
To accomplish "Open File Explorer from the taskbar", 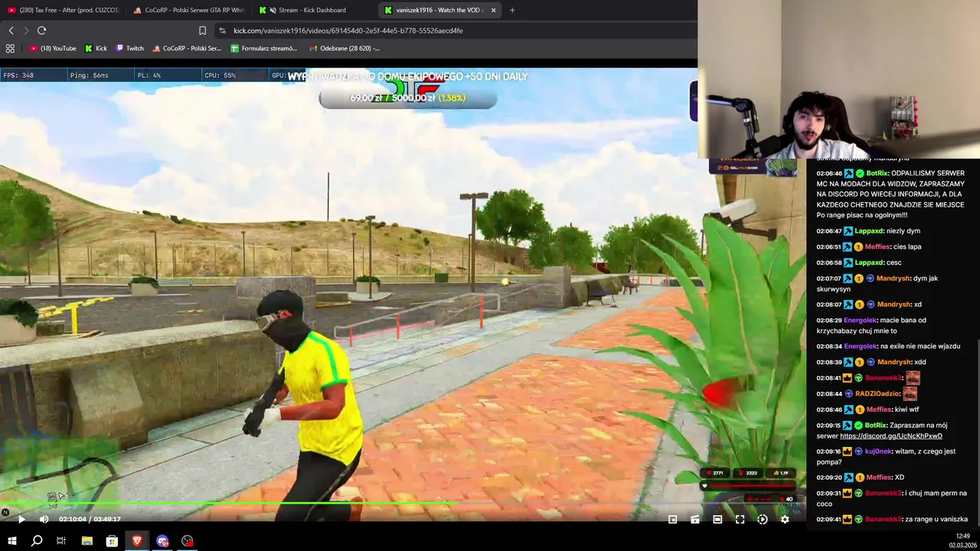I will pos(87,541).
